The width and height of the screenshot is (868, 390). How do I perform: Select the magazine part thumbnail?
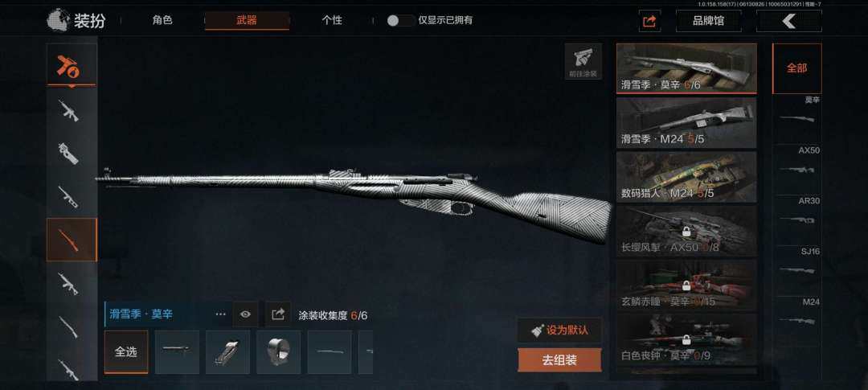click(227, 351)
